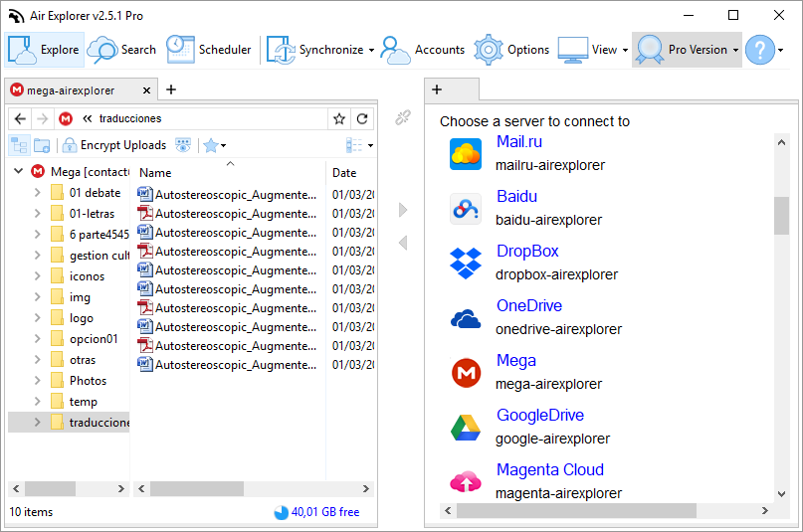Image resolution: width=803 pixels, height=532 pixels.
Task: Select the logo folder
Action: (81, 318)
